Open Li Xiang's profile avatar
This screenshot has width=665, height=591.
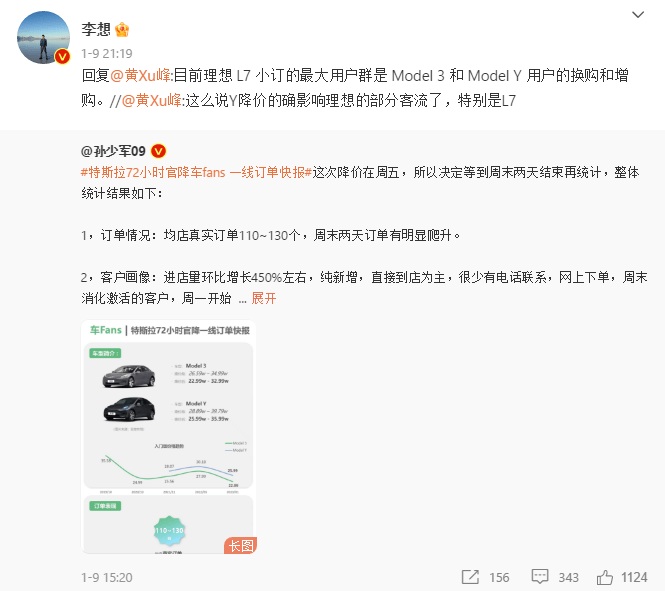(x=43, y=38)
